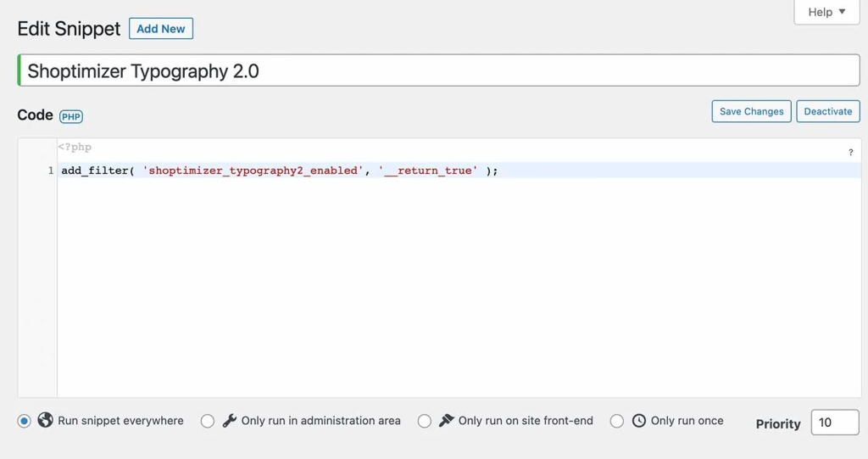Select Only run once radio button

[x=617, y=421]
